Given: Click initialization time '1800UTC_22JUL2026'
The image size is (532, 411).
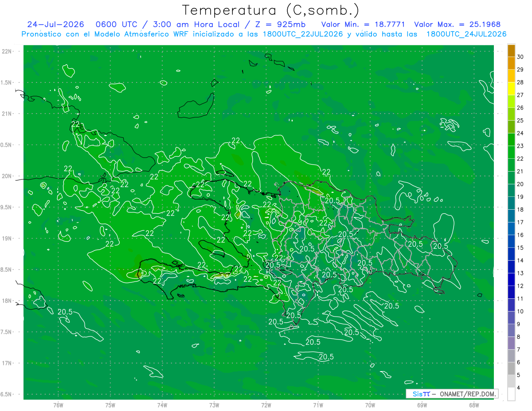Looking at the screenshot, I should point(303,34).
